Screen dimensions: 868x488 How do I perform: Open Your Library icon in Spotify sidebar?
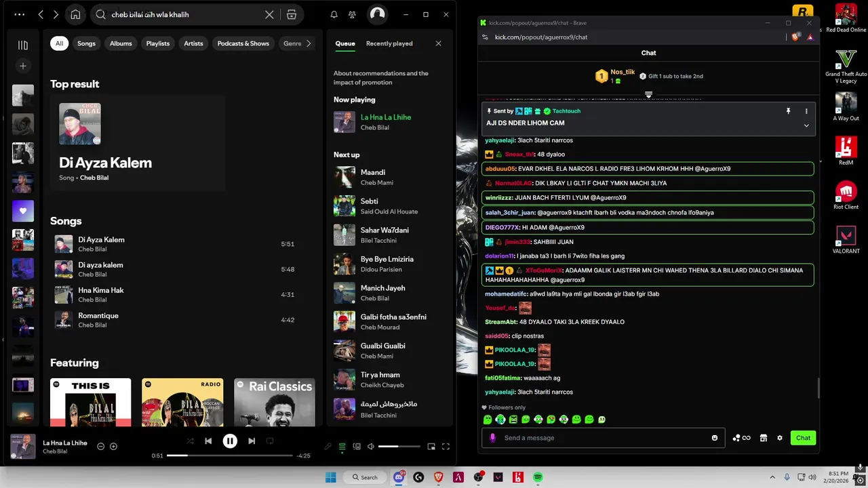pyautogui.click(x=23, y=45)
